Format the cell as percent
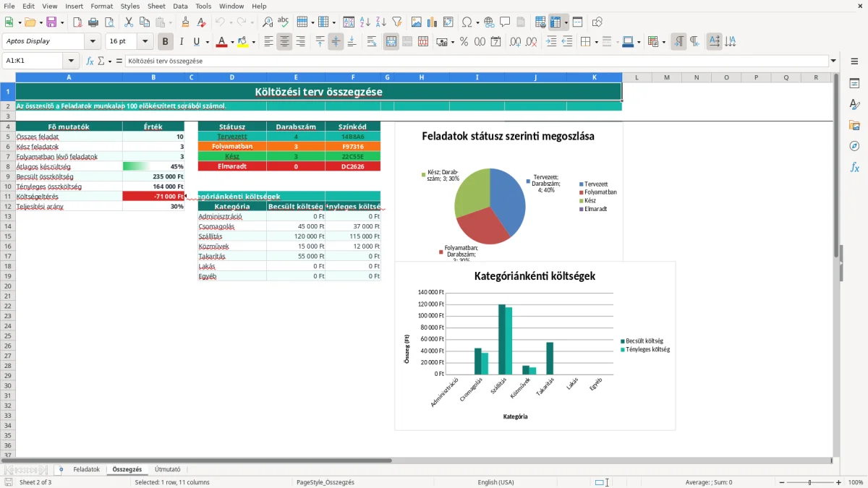868x488 pixels. 464,42
